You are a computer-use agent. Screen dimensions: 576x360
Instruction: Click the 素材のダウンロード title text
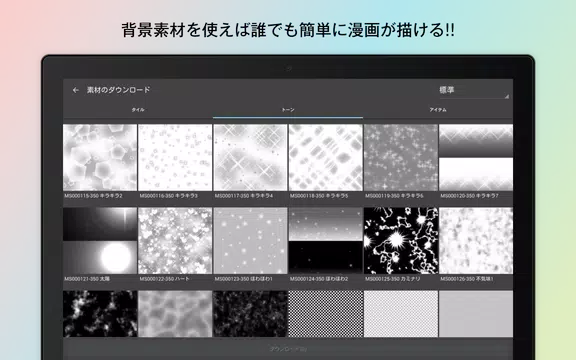point(119,90)
